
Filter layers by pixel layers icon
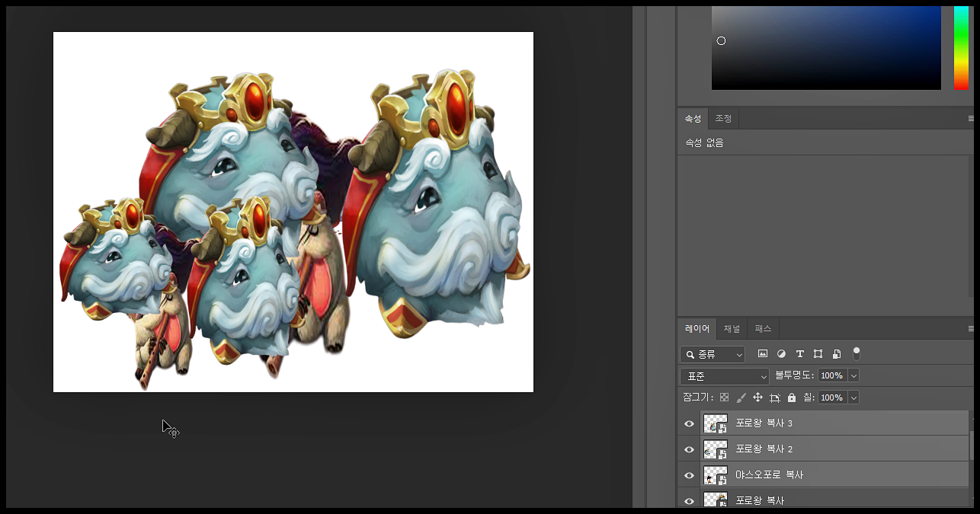pyautogui.click(x=762, y=354)
